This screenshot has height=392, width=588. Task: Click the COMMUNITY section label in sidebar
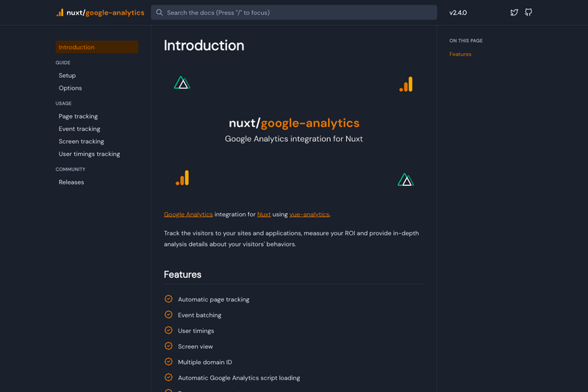[71, 169]
